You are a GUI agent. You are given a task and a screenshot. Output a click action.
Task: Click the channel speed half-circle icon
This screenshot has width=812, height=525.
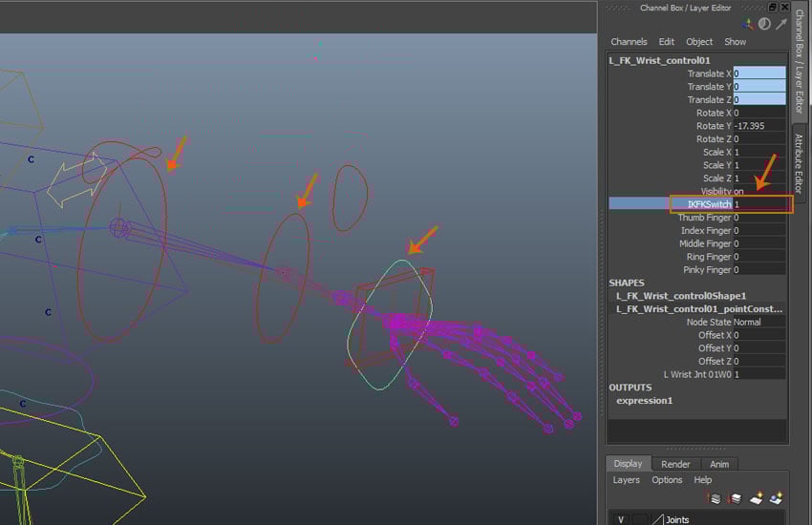click(763, 24)
